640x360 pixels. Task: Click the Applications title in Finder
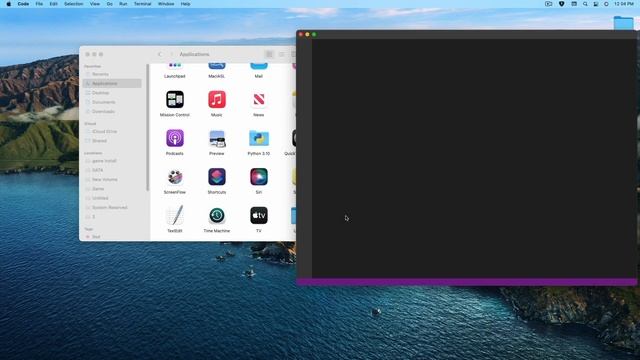coord(194,54)
